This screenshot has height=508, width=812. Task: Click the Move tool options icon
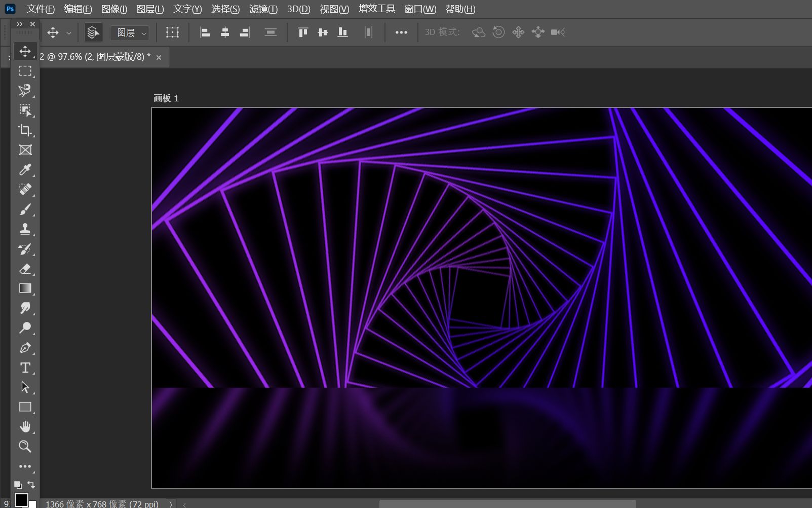click(x=53, y=32)
